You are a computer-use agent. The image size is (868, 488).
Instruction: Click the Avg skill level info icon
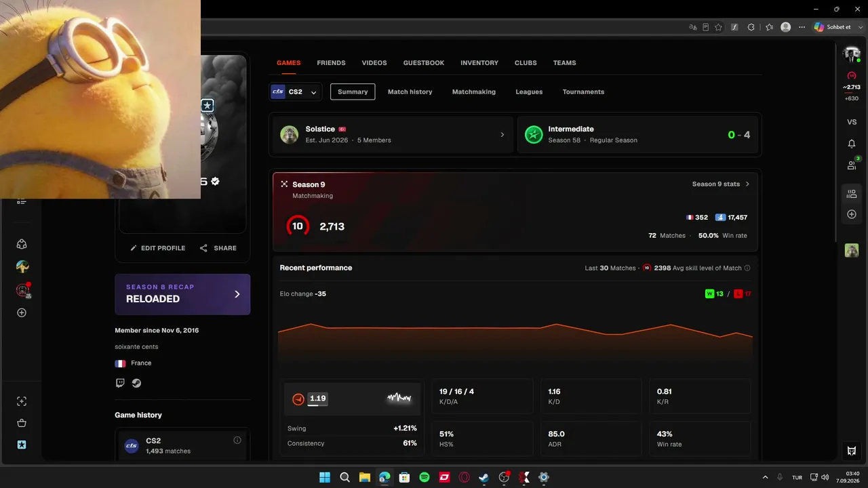(747, 268)
